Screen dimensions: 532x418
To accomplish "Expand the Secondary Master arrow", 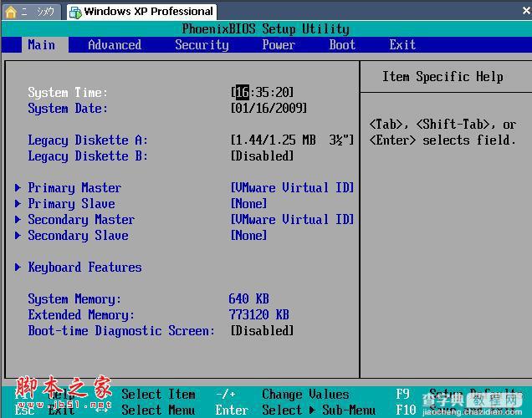I will click(x=18, y=219).
